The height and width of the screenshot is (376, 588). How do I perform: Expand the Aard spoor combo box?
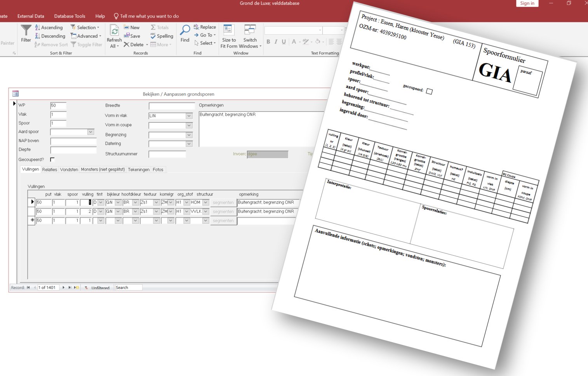[90, 132]
